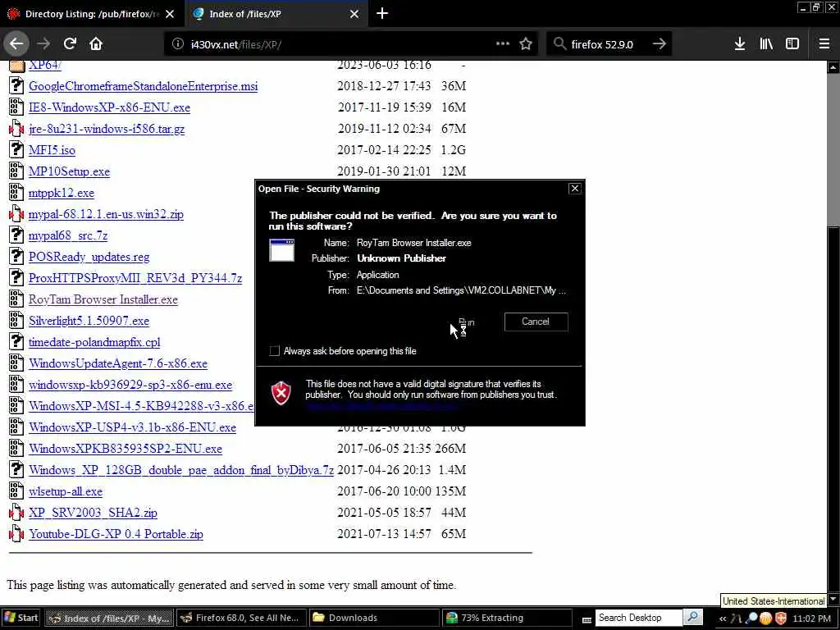Open XP_SRV2003_SHA2.zip link
This screenshot has height=630, width=840.
point(94,514)
